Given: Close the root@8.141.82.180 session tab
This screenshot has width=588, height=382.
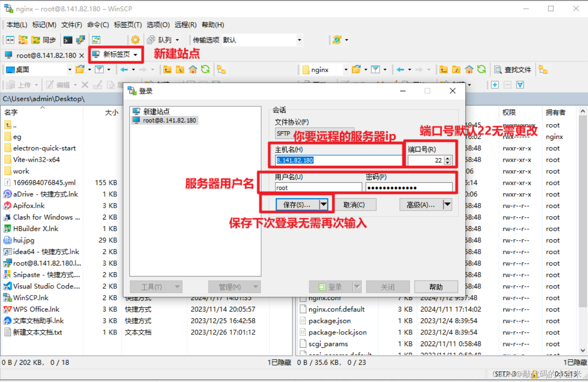Looking at the screenshot, I should click(82, 55).
